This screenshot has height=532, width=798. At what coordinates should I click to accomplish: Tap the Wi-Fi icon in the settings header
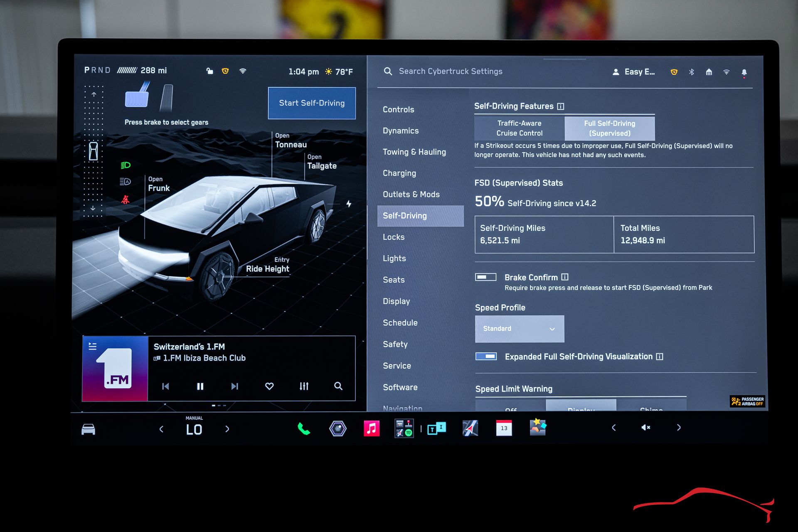pyautogui.click(x=727, y=72)
